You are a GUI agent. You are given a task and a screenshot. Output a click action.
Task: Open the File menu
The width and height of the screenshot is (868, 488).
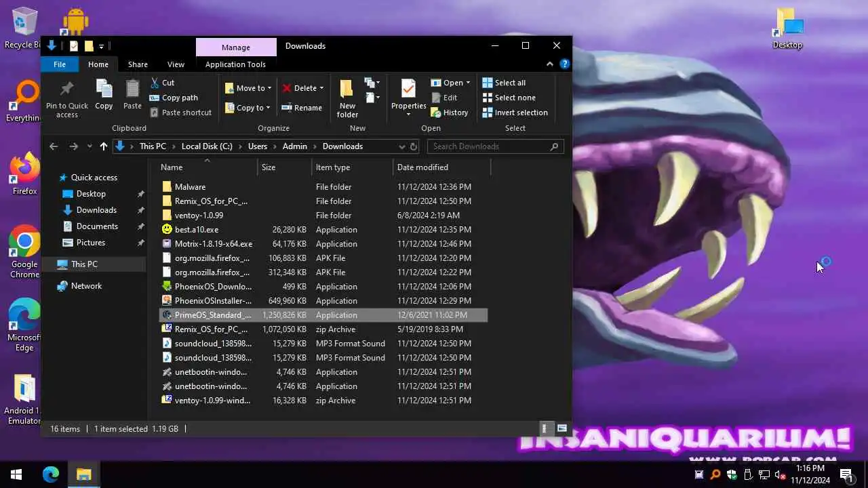(x=60, y=64)
